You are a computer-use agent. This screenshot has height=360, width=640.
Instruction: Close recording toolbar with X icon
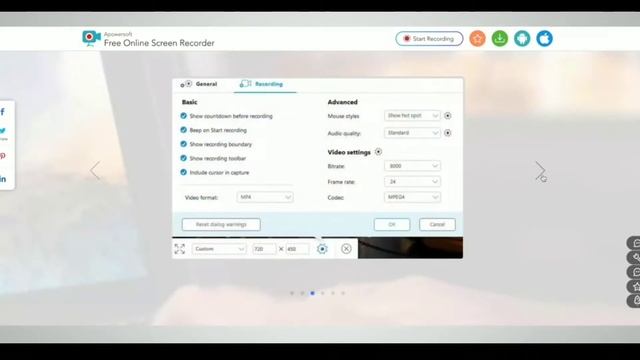tap(346, 249)
